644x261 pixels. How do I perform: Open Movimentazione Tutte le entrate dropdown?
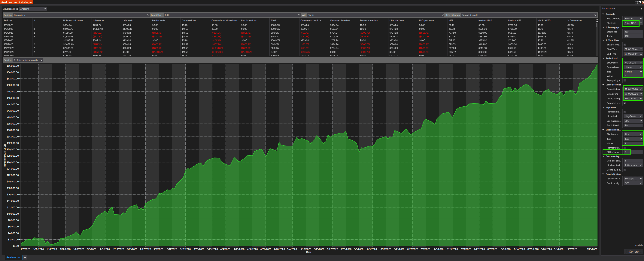click(x=633, y=165)
